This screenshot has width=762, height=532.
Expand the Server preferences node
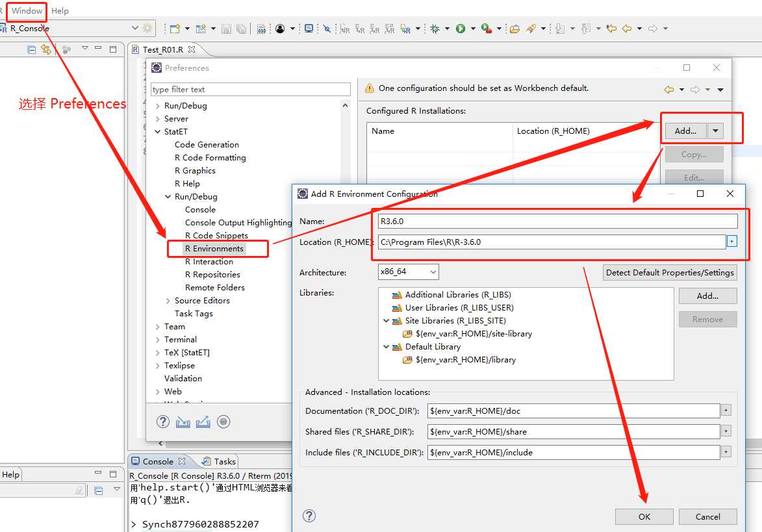[x=157, y=119]
